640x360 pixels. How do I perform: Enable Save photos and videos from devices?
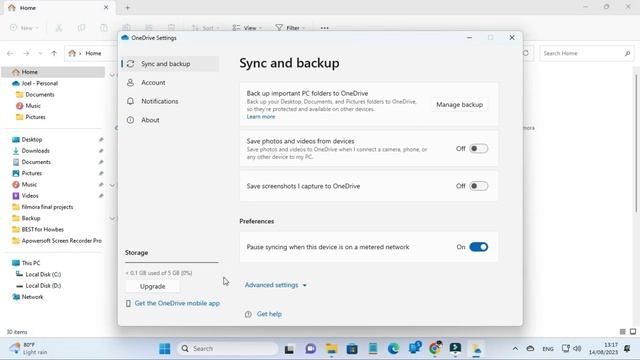click(478, 149)
